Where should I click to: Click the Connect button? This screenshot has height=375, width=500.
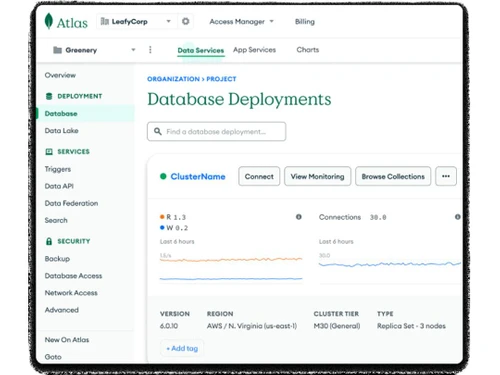coord(259,176)
